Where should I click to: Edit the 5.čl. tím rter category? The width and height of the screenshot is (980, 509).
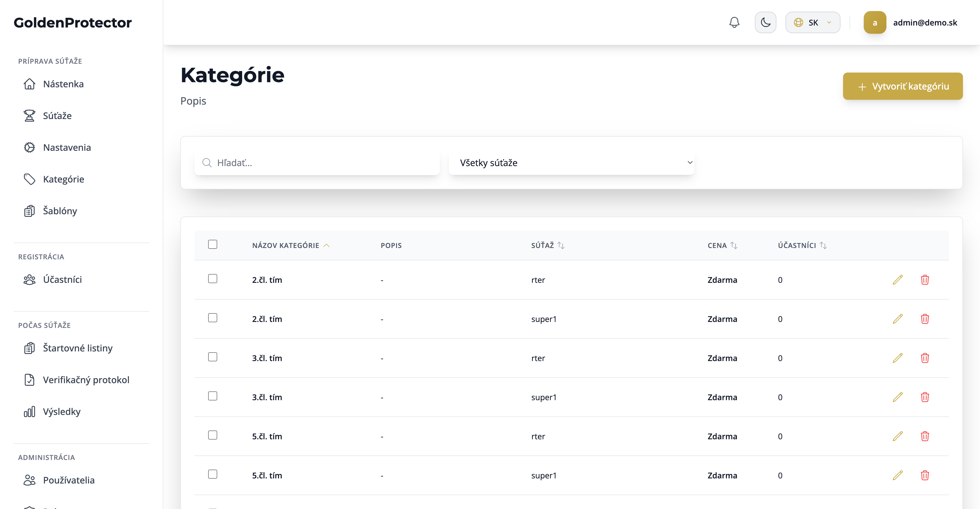(897, 436)
